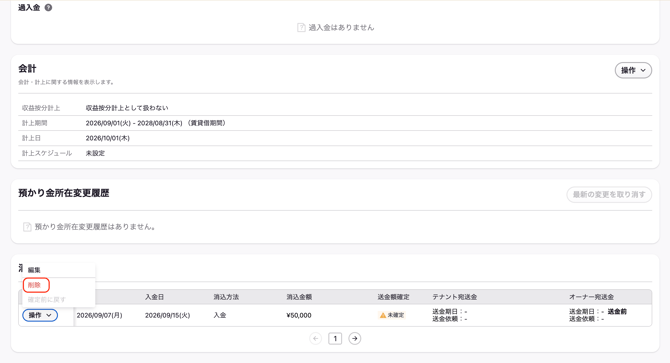This screenshot has width=670, height=363.
Task: Click the 収益按分計上として扱わない value
Action: 127,108
